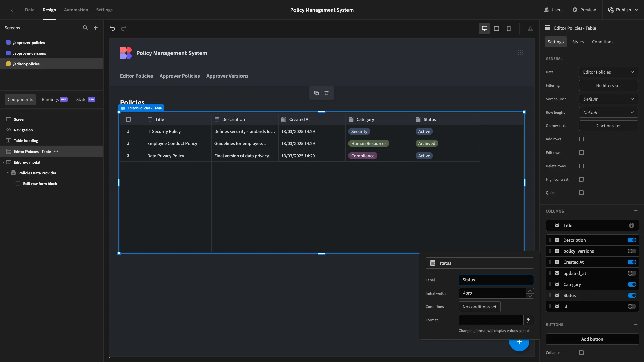The image size is (644, 362).
Task: Collapse the Policies Data Provider tree item
Action: click(8, 173)
